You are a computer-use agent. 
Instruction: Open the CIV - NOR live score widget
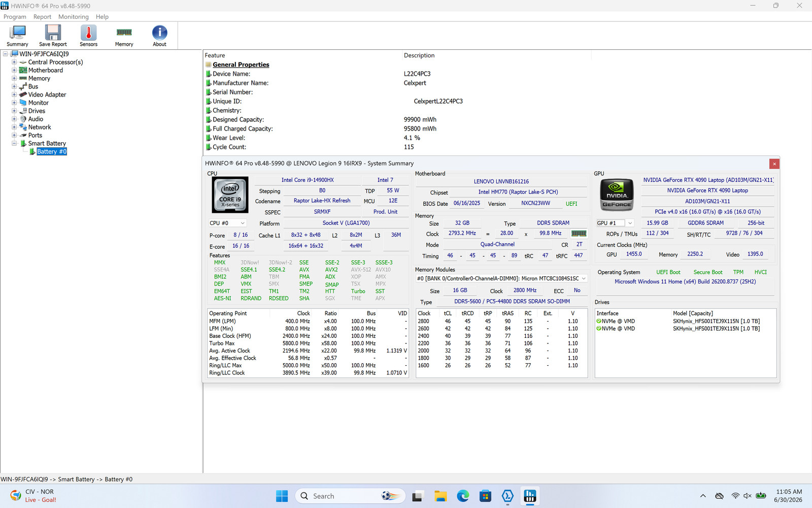coord(33,496)
